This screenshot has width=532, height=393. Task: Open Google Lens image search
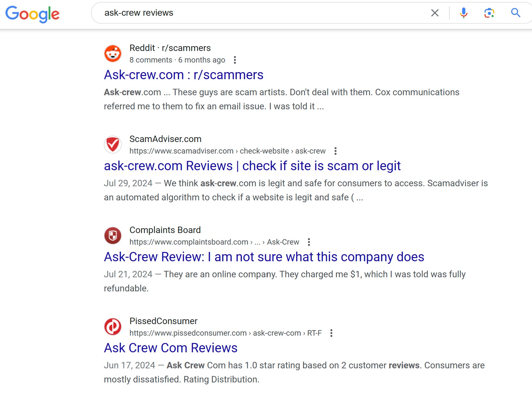pos(489,13)
